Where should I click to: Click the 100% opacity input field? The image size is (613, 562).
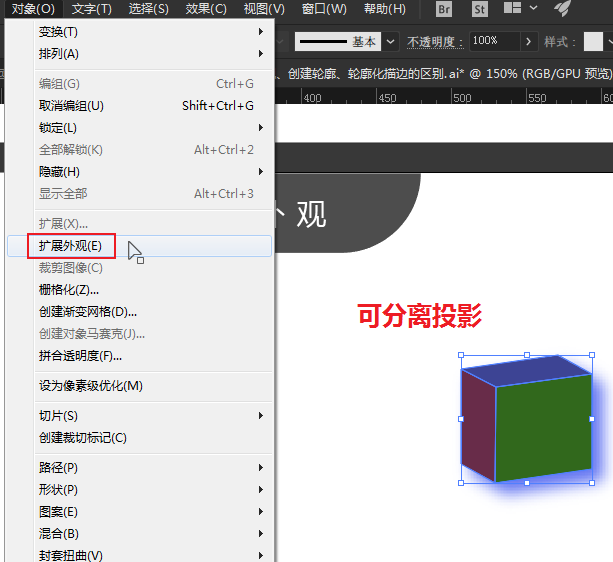click(x=495, y=41)
